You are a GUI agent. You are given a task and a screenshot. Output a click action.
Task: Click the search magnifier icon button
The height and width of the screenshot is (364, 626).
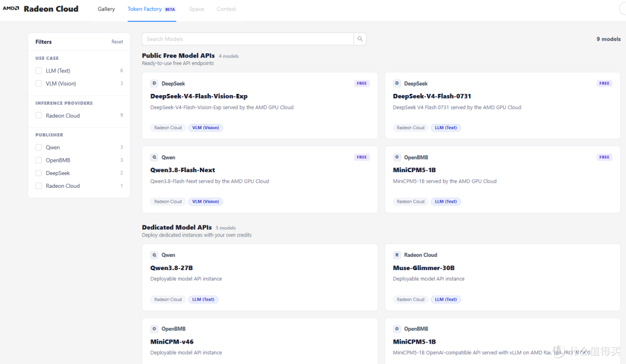pyautogui.click(x=360, y=39)
